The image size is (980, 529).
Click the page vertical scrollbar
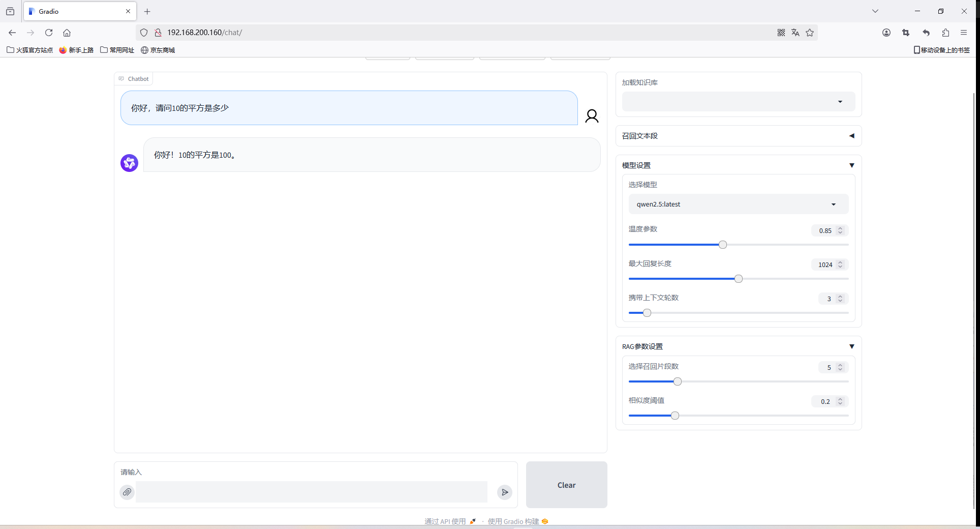(974, 300)
